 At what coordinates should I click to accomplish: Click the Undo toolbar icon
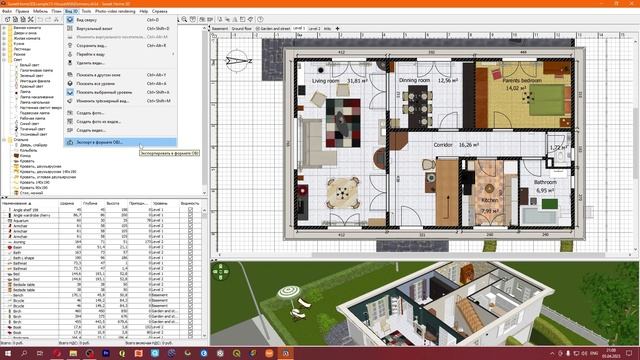(x=40, y=19)
